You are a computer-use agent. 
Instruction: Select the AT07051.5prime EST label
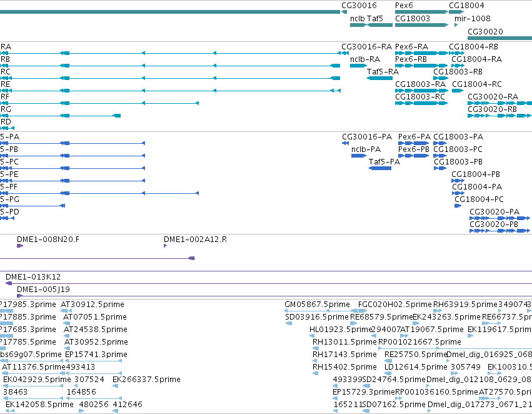[x=95, y=317]
